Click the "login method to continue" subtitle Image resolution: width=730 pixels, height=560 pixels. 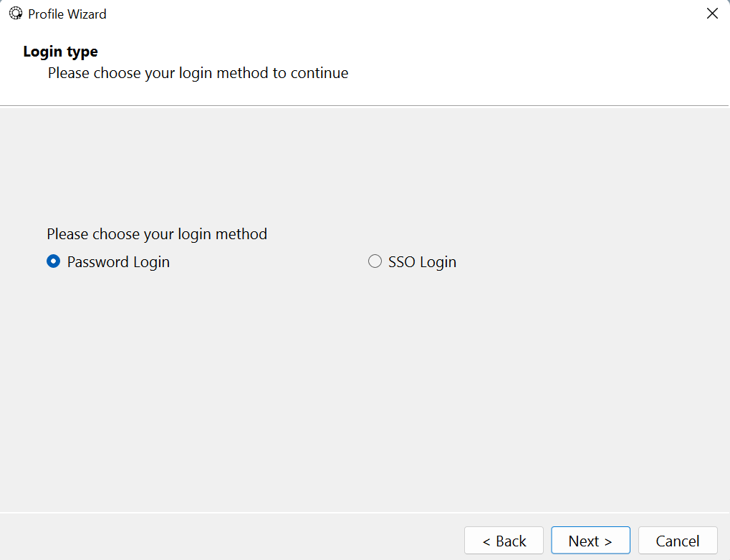point(198,73)
